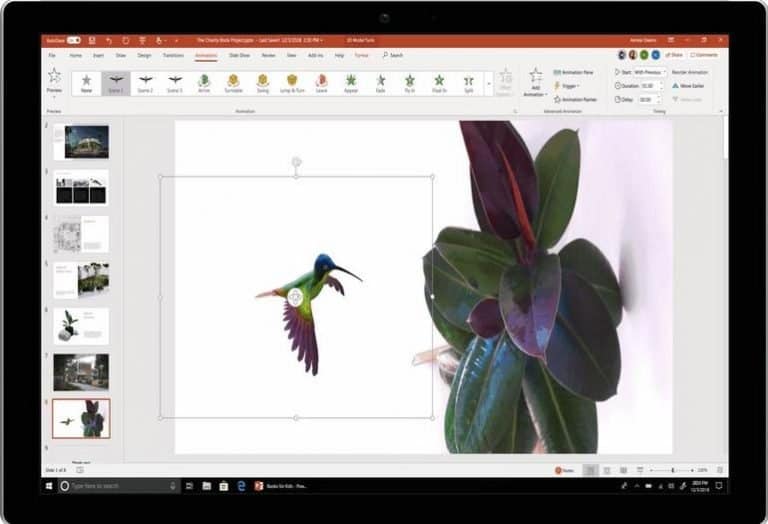Open Ribbon Display Options icon
Viewport: 768px width, 524px height.
pos(671,40)
